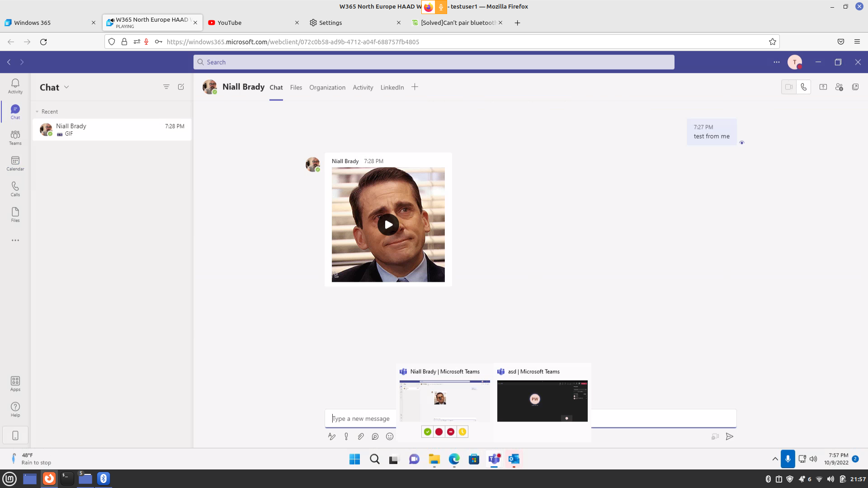
Task: Select yellow away status swatch
Action: (462, 432)
